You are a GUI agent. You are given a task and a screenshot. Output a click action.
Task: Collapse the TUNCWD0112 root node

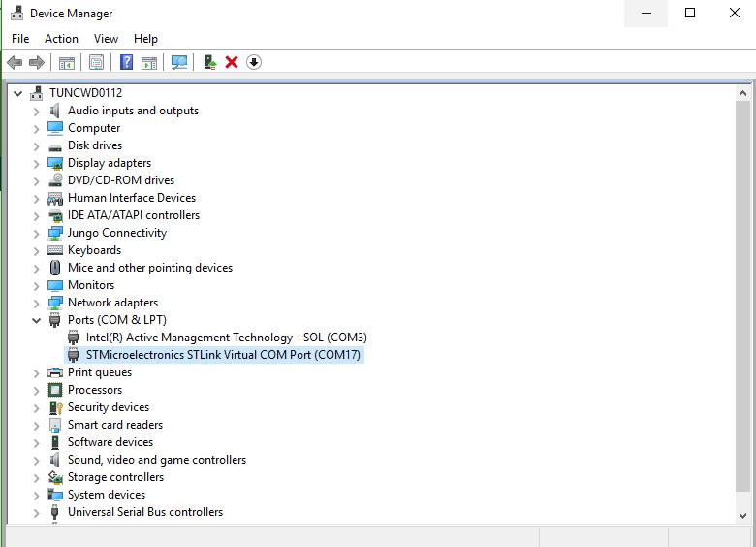coord(17,93)
